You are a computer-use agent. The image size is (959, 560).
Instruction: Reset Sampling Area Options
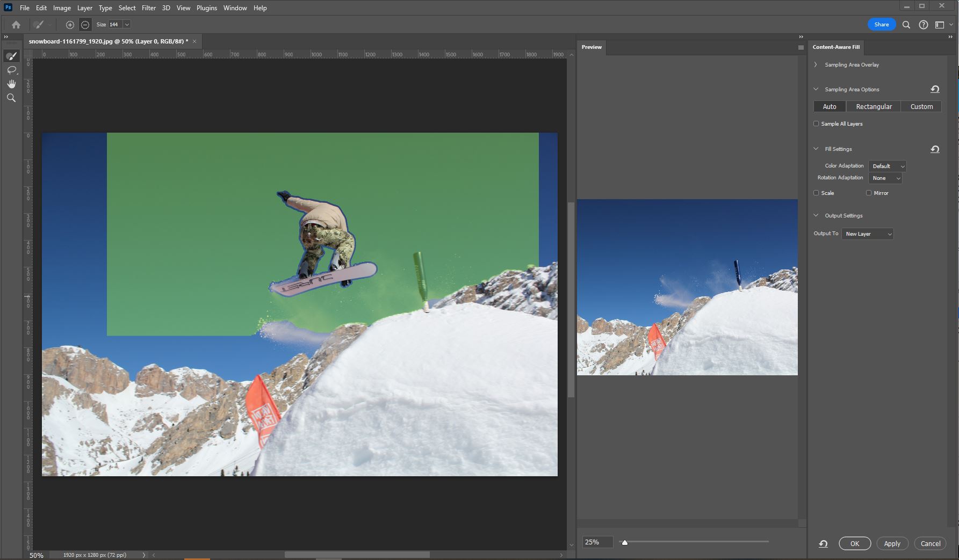935,89
